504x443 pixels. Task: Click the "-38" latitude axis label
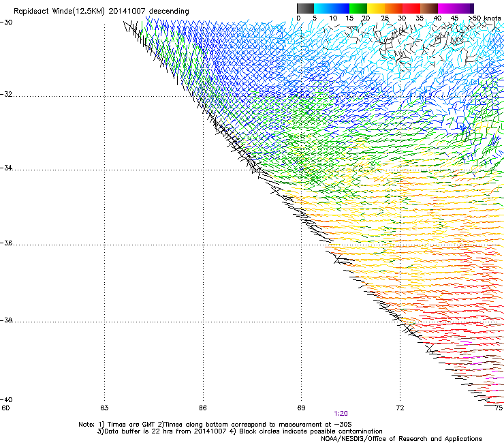click(6, 320)
